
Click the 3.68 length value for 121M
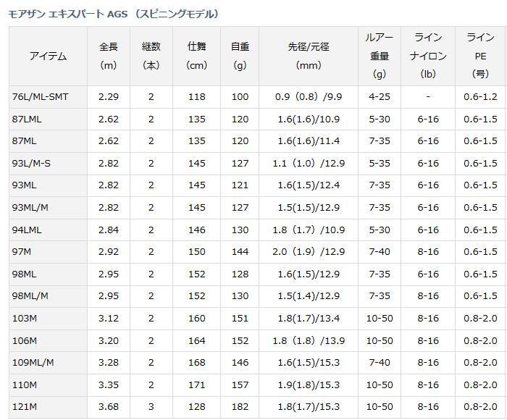(x=108, y=407)
